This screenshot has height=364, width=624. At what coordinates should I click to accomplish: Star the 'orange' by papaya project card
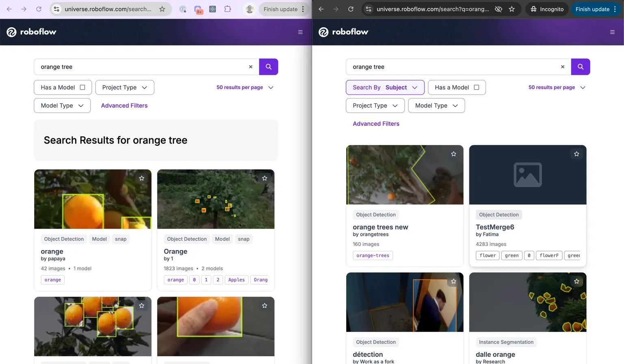(x=142, y=178)
